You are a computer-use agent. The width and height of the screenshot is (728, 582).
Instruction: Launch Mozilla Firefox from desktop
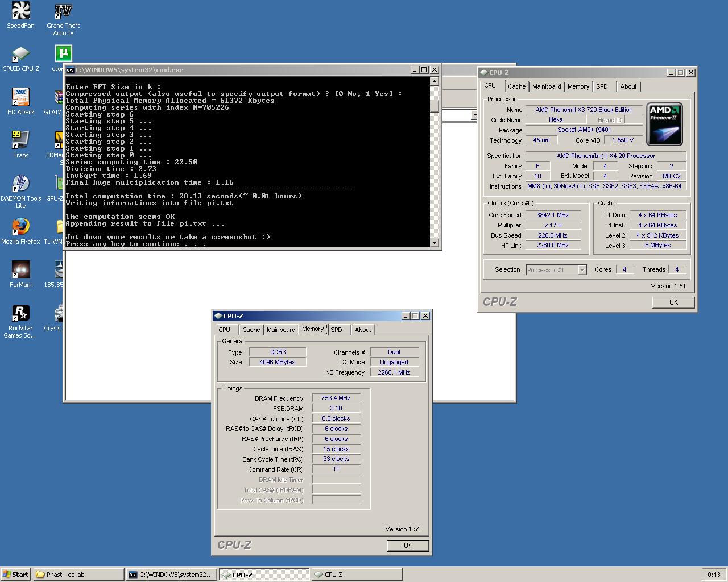pyautogui.click(x=20, y=231)
